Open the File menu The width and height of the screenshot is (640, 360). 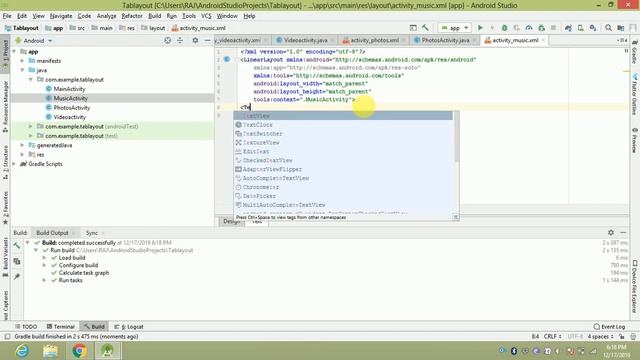[x=7, y=16]
